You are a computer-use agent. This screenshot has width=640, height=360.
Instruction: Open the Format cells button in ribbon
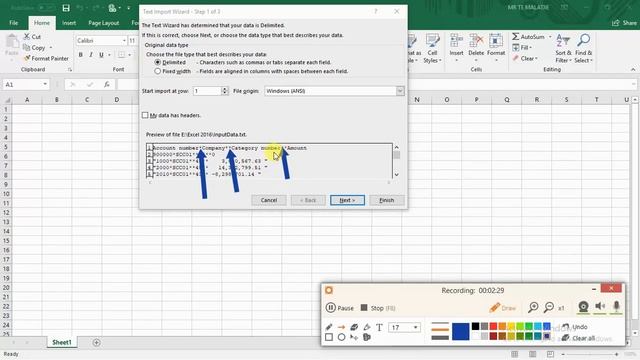tap(496, 48)
